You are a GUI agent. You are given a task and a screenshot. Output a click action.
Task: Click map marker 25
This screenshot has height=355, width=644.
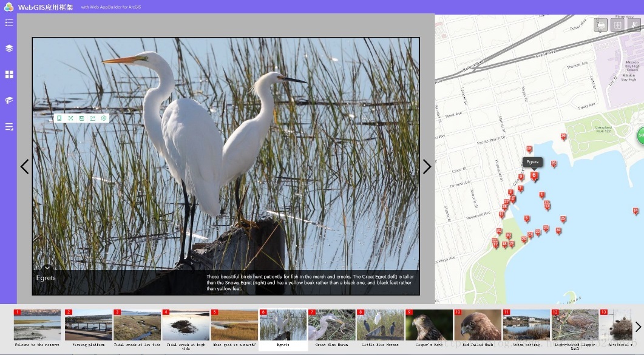[563, 219]
